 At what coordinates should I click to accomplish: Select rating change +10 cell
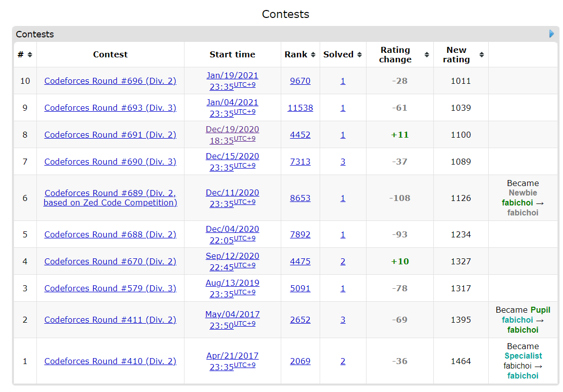(399, 261)
